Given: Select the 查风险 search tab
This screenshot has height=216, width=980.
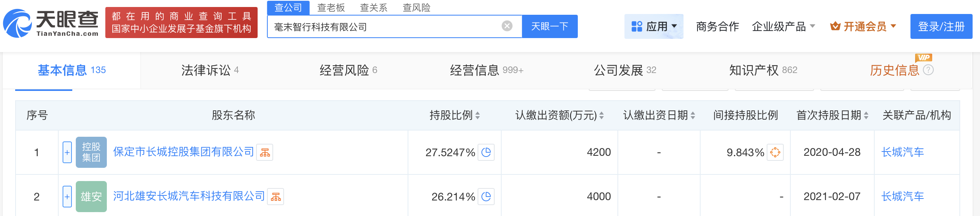Looking at the screenshot, I should click(417, 7).
